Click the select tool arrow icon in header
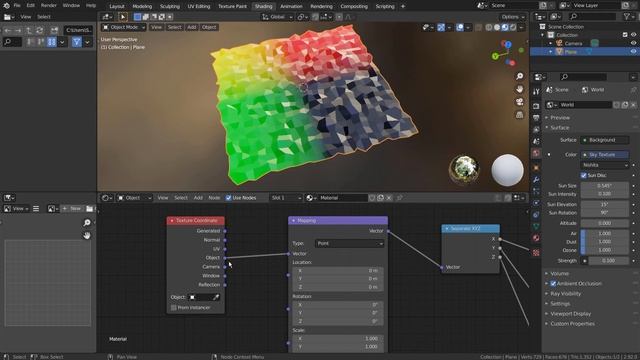The height and width of the screenshot is (360, 640). click(x=122, y=17)
